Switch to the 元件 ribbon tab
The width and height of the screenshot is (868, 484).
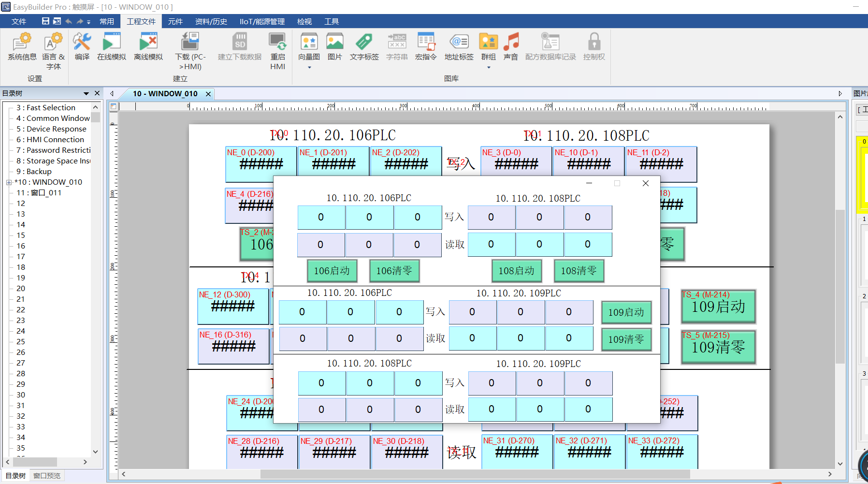[x=175, y=21]
